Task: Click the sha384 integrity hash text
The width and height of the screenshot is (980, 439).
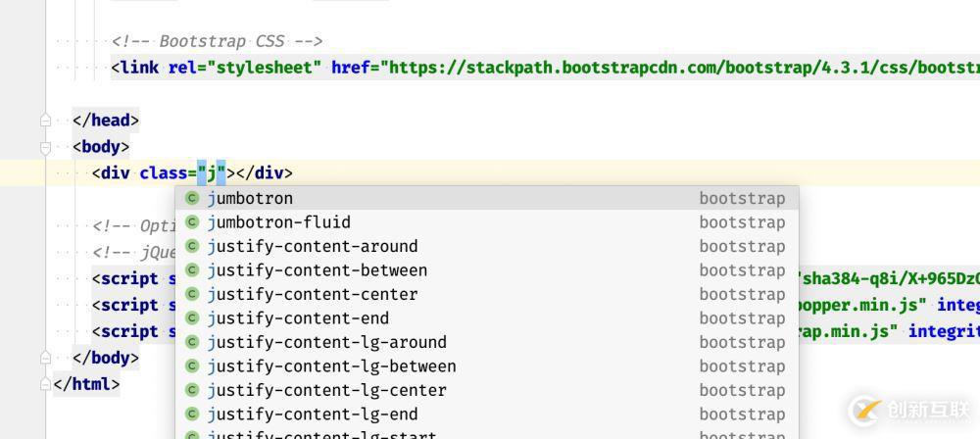Action: pos(890,279)
